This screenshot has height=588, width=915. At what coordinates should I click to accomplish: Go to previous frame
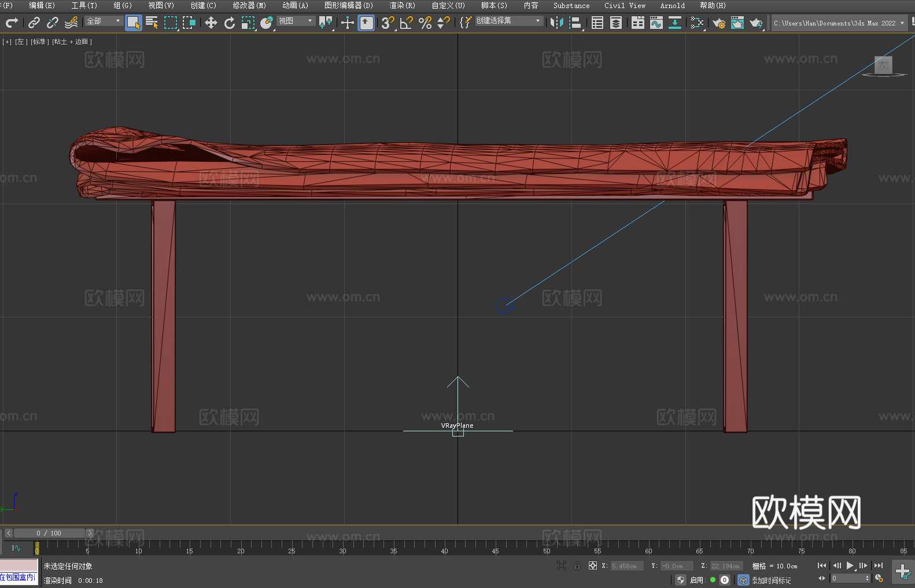tap(837, 565)
